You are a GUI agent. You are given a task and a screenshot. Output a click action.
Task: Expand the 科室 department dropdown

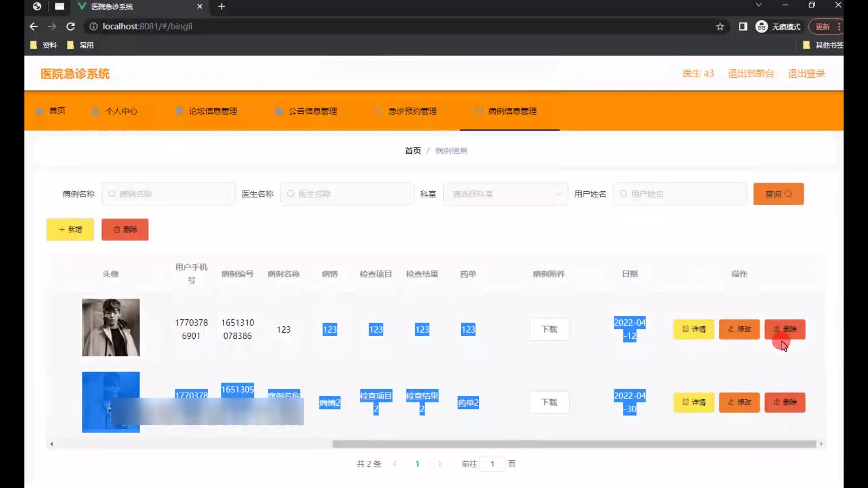coord(505,194)
